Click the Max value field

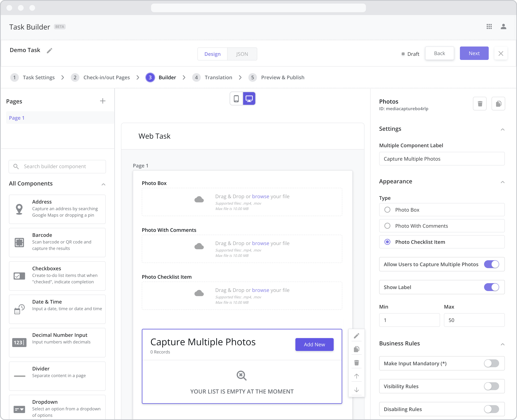click(x=474, y=320)
